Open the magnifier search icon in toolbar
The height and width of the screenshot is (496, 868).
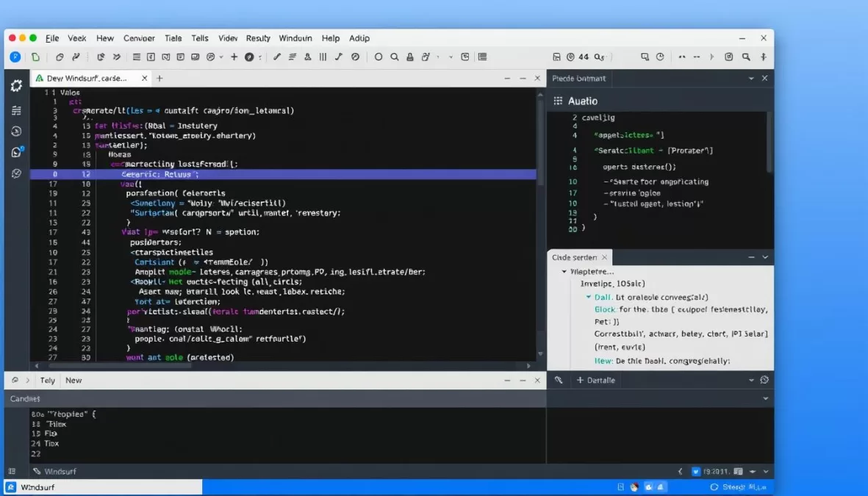[x=394, y=57]
